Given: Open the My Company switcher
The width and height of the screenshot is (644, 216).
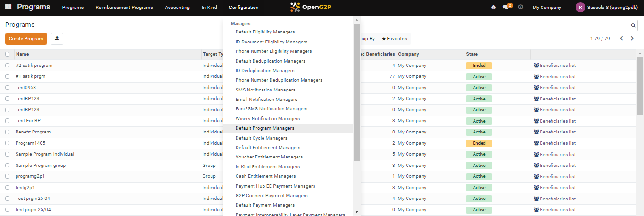Looking at the screenshot, I should pos(547,8).
